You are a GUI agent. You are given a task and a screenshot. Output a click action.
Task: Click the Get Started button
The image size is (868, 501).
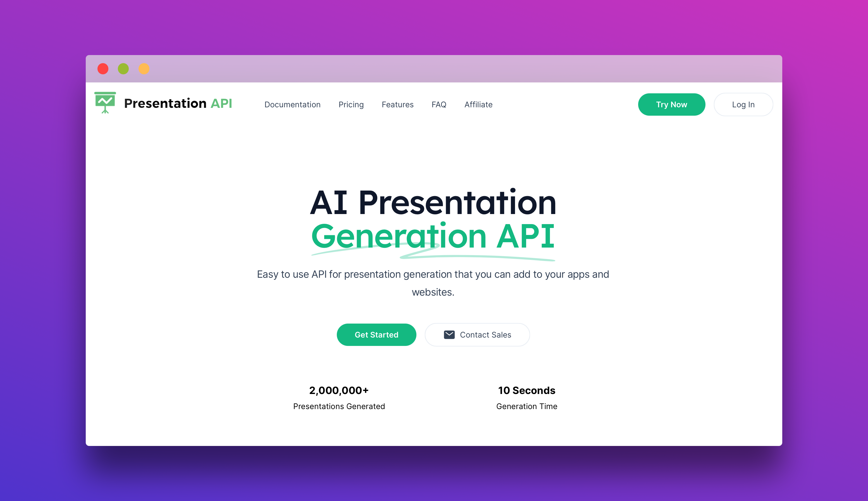pos(376,334)
